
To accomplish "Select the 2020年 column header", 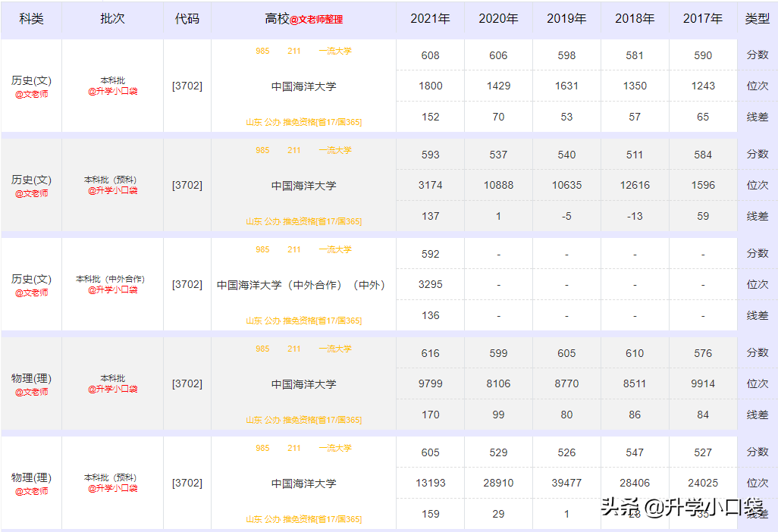I will [498, 19].
